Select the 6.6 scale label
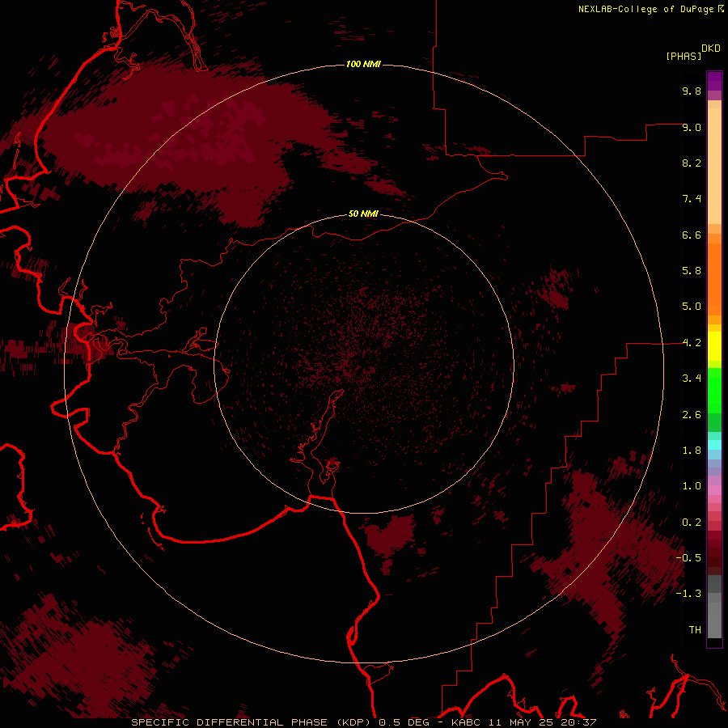Image resolution: width=728 pixels, height=728 pixels. click(692, 235)
